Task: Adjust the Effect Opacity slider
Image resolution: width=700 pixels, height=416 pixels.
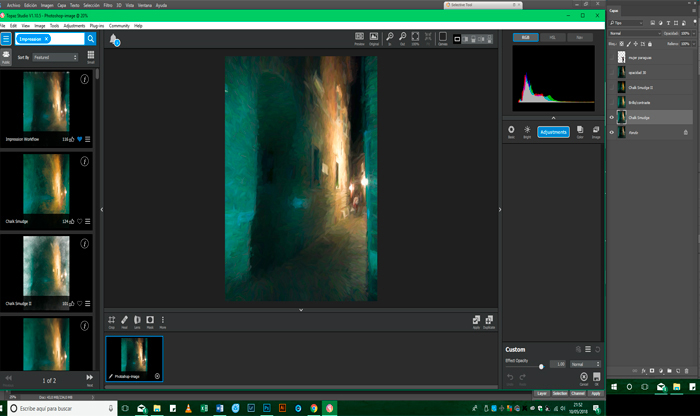Action: pyautogui.click(x=541, y=367)
